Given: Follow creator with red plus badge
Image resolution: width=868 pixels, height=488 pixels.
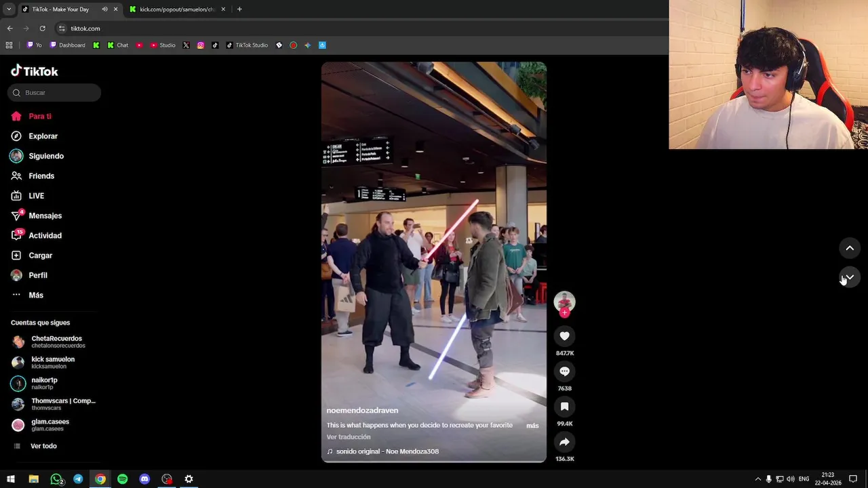Looking at the screenshot, I should (564, 313).
